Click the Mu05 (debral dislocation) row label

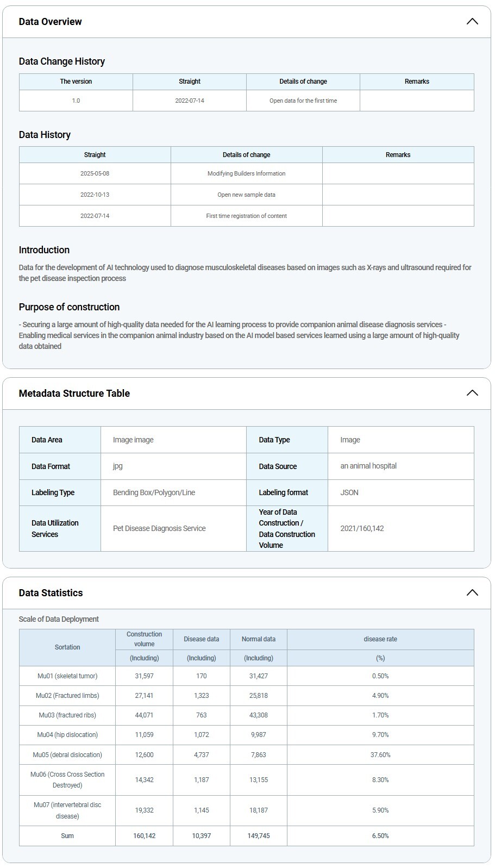[67, 754]
